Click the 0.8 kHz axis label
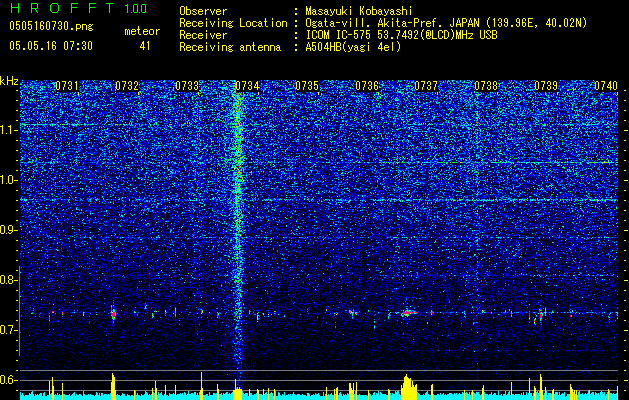Image resolution: width=629 pixels, height=400 pixels. pos(9,280)
